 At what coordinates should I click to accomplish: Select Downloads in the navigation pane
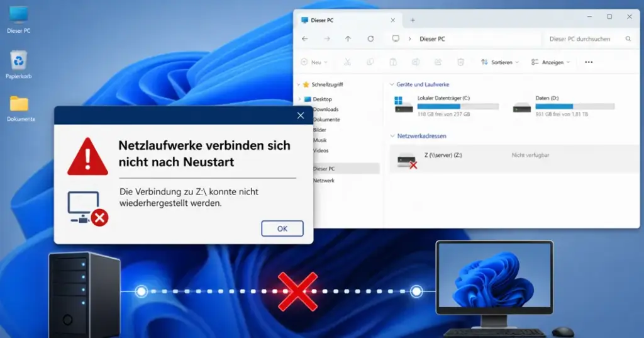325,110
